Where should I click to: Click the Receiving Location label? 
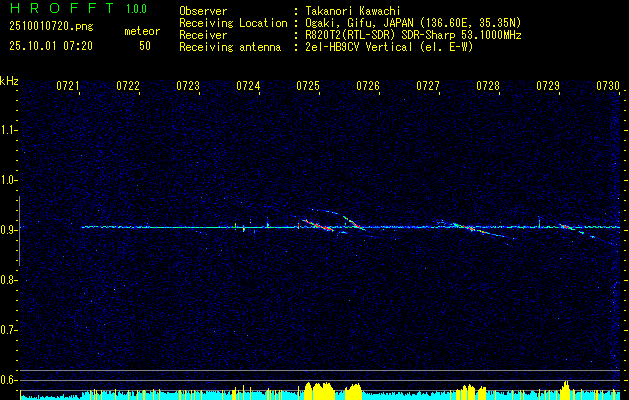point(233,23)
